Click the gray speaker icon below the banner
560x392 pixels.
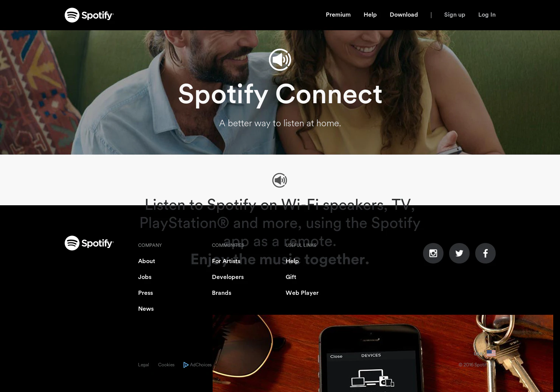click(x=280, y=180)
